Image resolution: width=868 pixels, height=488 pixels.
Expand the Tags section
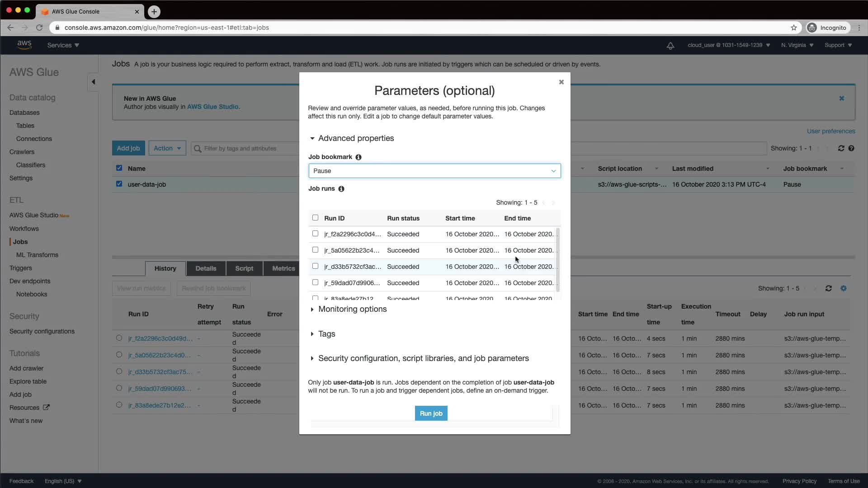(326, 334)
